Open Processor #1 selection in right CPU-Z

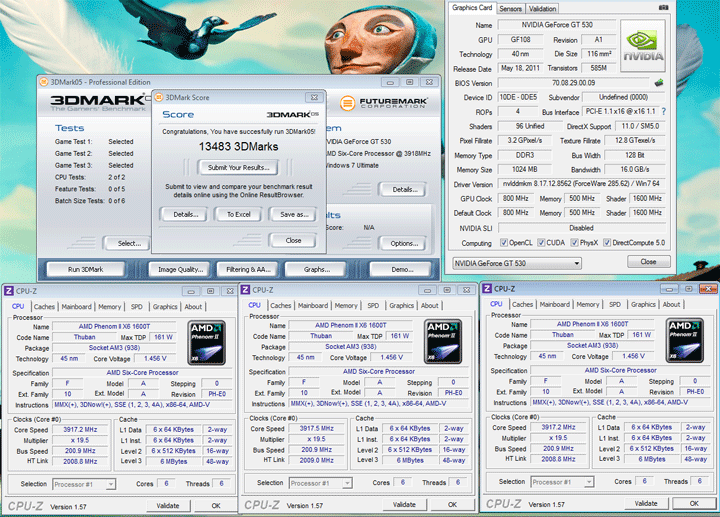pyautogui.click(x=562, y=482)
